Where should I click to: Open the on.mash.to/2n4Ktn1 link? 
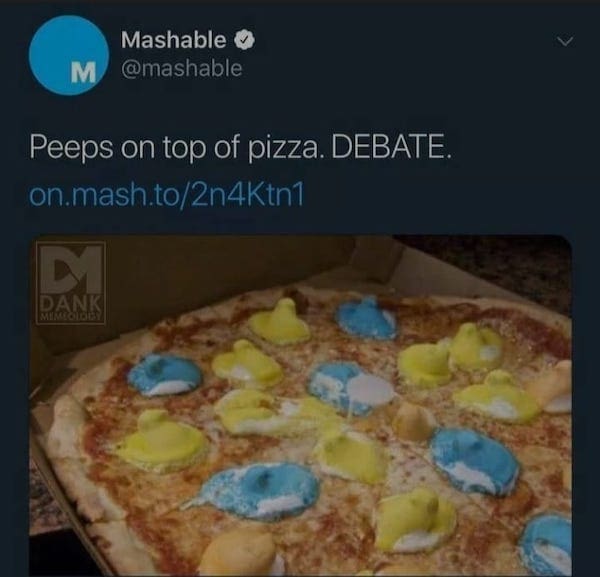166,195
